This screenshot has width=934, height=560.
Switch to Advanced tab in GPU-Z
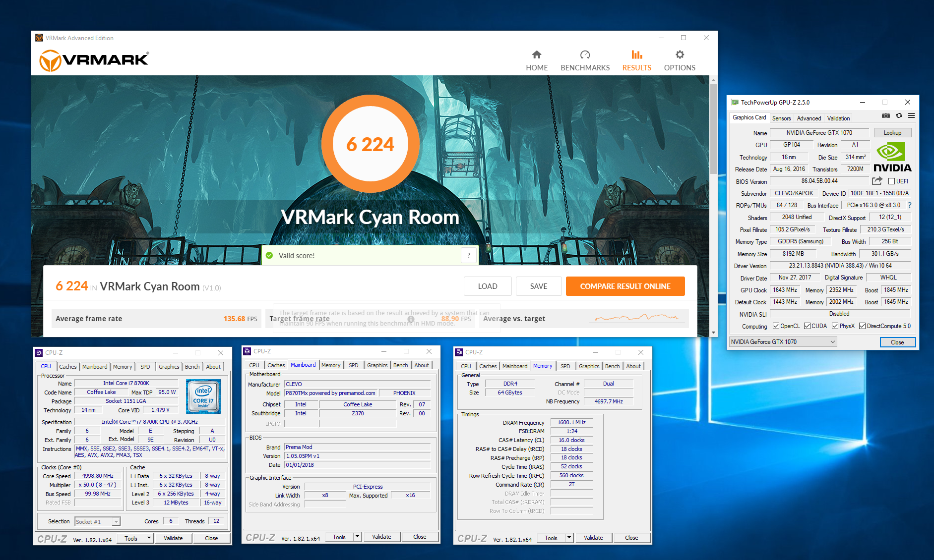[809, 118]
